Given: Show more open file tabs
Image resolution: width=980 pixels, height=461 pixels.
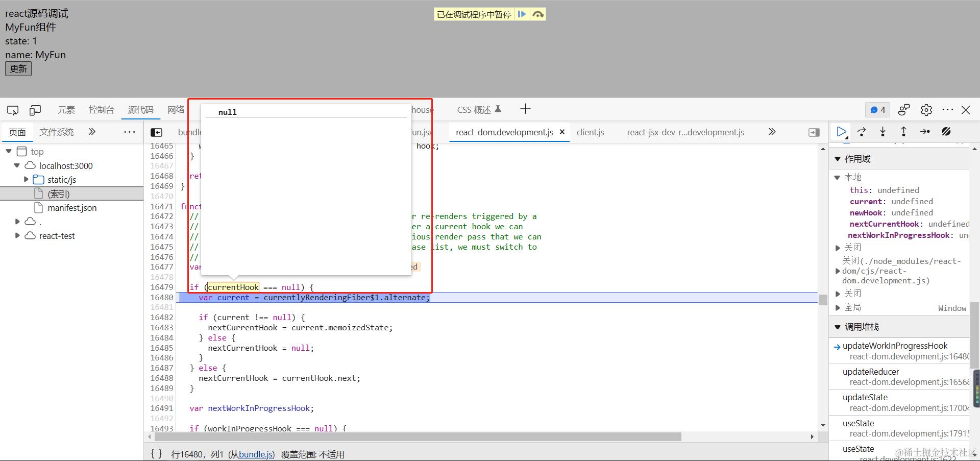Looking at the screenshot, I should point(772,132).
